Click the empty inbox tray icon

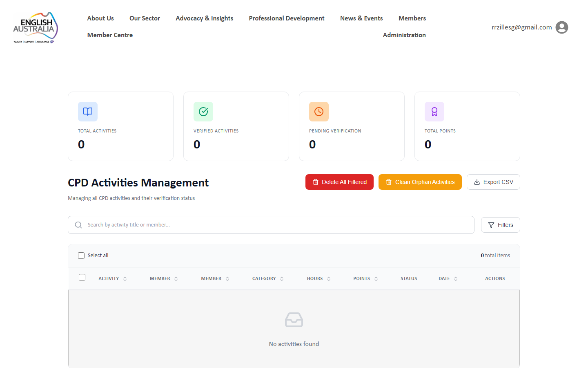[294, 320]
